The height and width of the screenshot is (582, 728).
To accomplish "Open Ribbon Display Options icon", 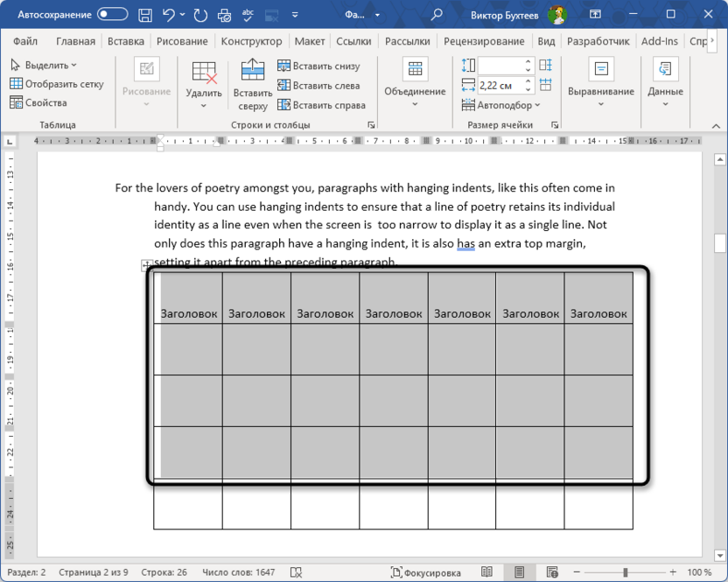I will pyautogui.click(x=595, y=14).
